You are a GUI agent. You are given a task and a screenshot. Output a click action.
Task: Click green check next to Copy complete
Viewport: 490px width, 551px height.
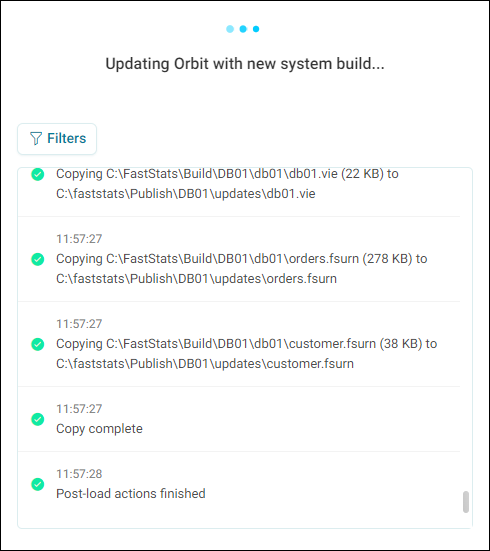pyautogui.click(x=38, y=419)
